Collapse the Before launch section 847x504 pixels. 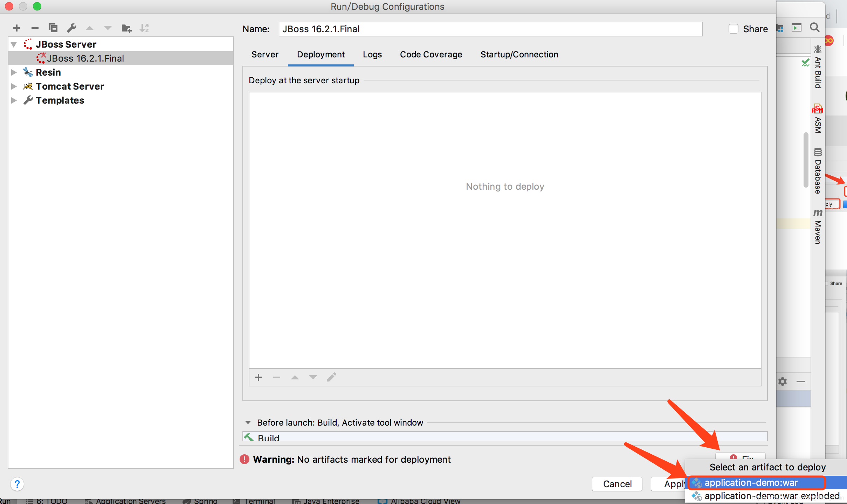(x=248, y=422)
